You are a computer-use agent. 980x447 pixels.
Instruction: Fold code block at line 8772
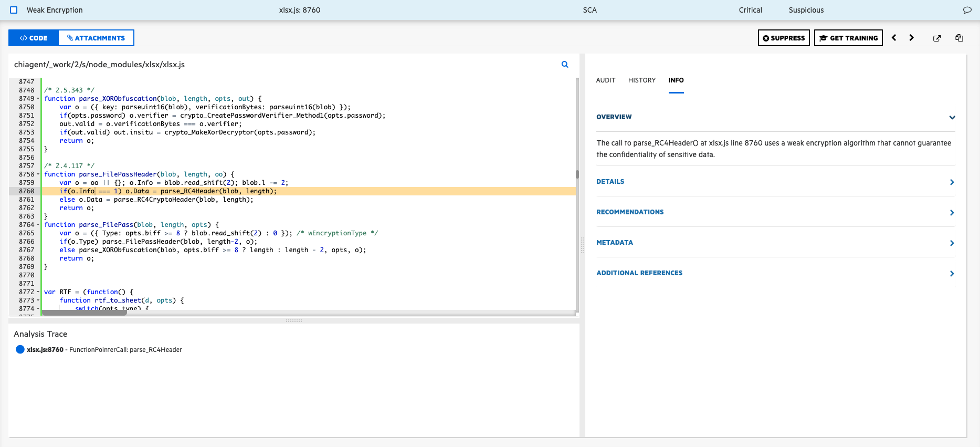point(38,292)
